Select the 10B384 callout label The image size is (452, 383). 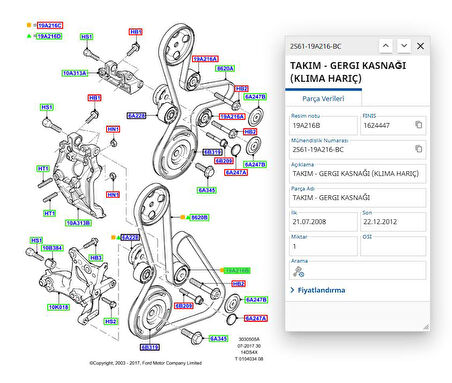(x=52, y=248)
